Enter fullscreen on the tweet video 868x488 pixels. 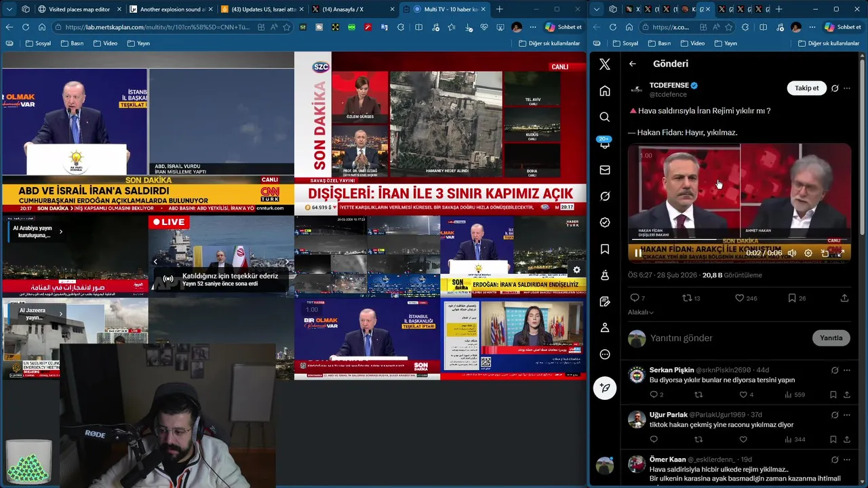841,253
